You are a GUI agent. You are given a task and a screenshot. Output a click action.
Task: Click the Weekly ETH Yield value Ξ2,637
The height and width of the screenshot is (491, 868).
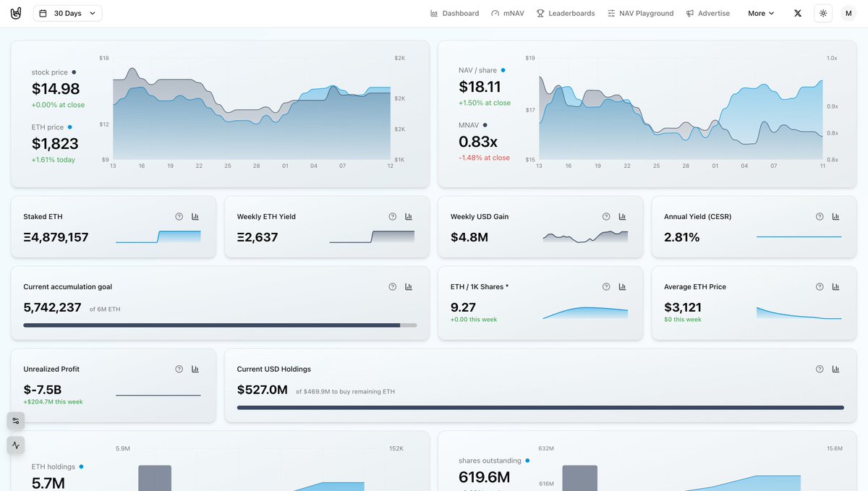point(258,237)
